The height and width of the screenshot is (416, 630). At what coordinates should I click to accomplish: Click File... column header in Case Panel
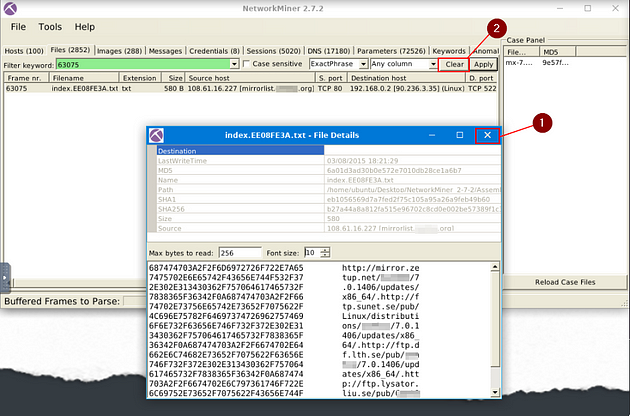click(521, 52)
